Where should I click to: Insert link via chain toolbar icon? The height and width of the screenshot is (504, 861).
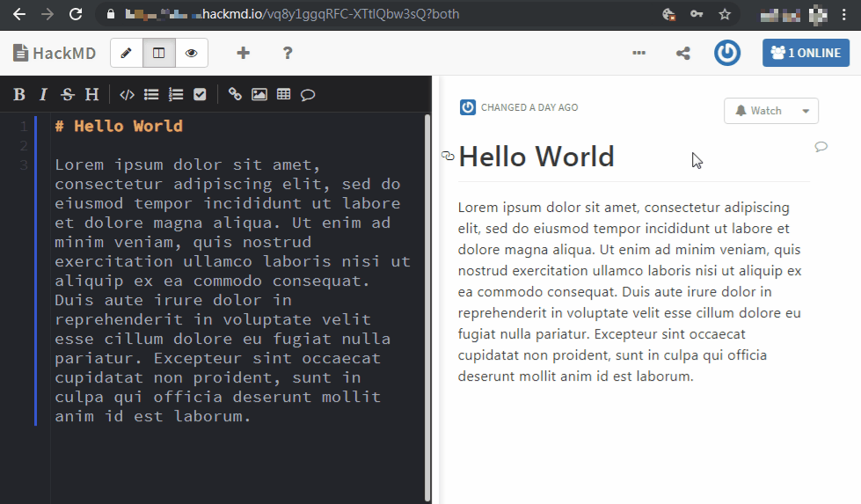click(235, 94)
